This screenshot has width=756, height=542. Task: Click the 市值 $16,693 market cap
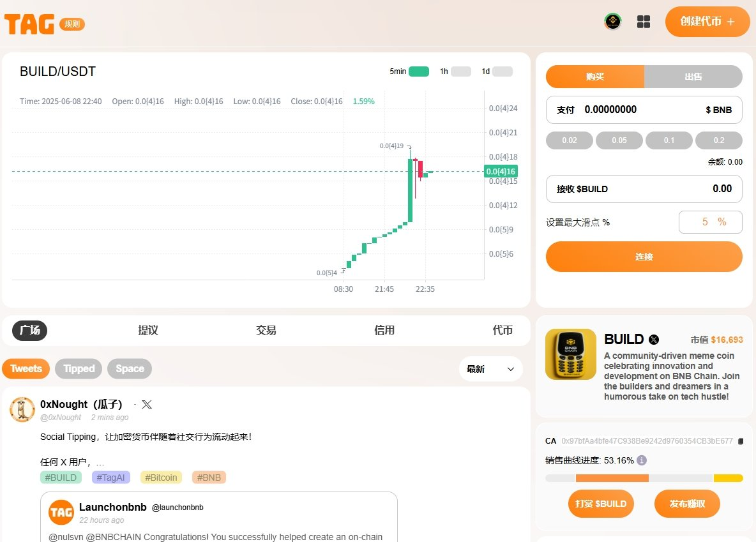click(x=716, y=340)
